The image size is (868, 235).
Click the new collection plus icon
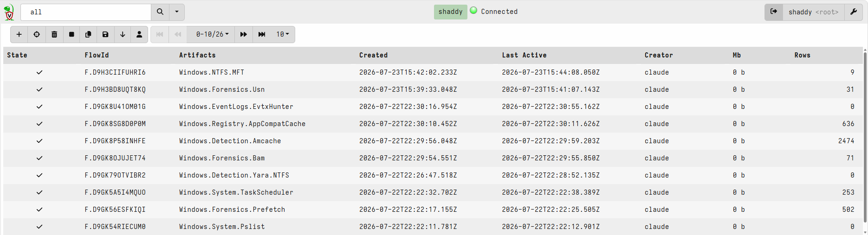(x=19, y=34)
